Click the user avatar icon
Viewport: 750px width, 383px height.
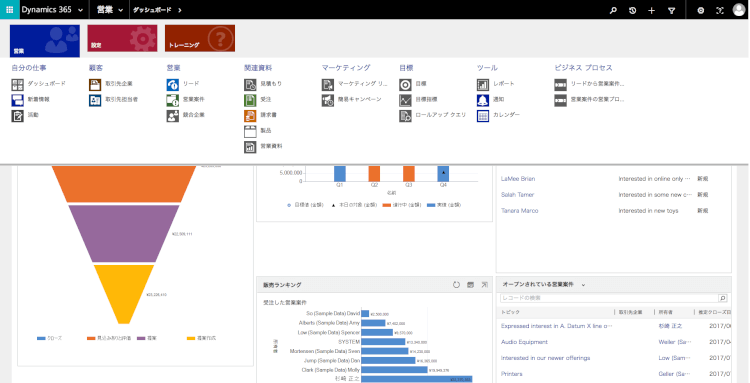pyautogui.click(x=739, y=10)
